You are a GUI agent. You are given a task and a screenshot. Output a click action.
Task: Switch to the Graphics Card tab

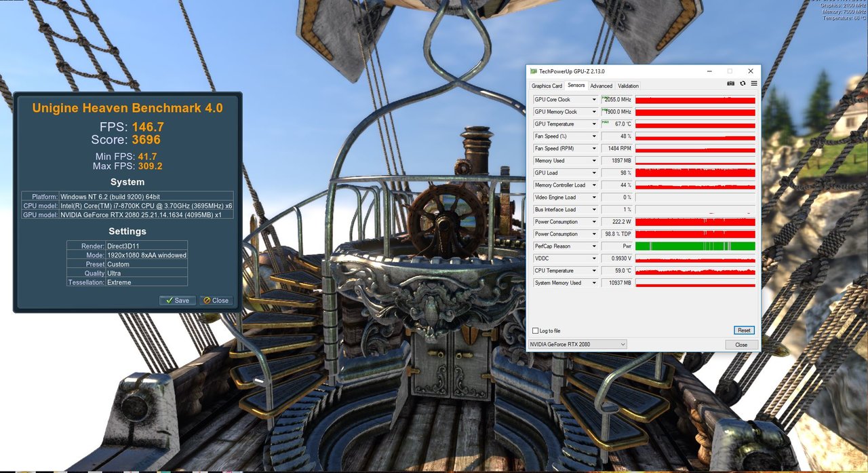tap(547, 86)
